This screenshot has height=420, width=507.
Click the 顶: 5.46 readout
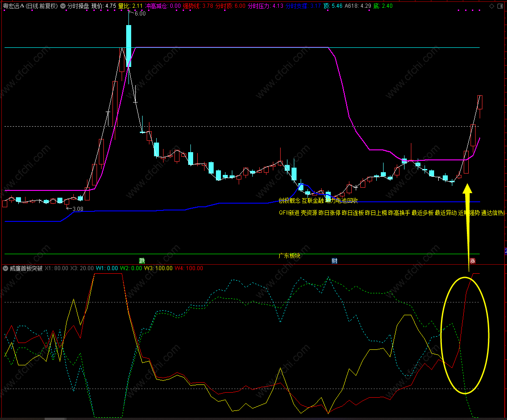333,6
